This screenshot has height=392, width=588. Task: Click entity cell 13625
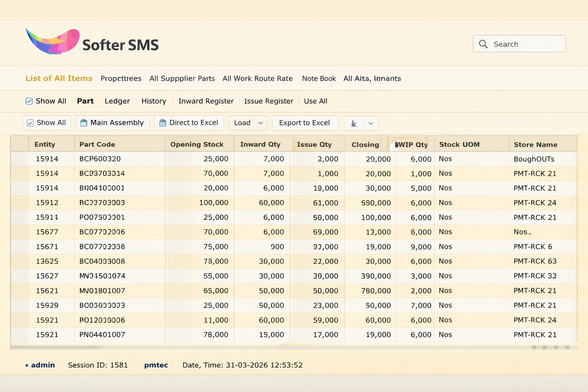(47, 261)
